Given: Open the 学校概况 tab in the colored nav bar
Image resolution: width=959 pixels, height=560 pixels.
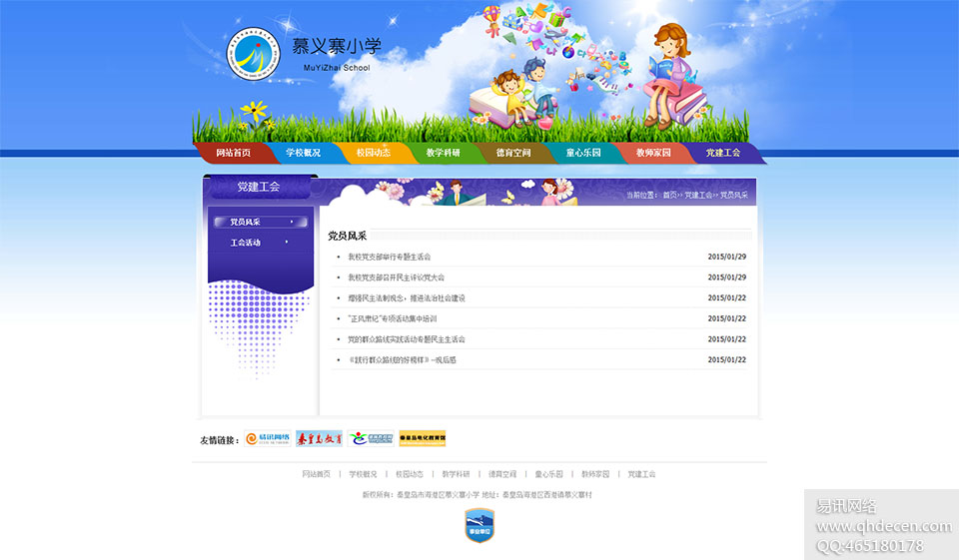Looking at the screenshot, I should click(x=303, y=153).
